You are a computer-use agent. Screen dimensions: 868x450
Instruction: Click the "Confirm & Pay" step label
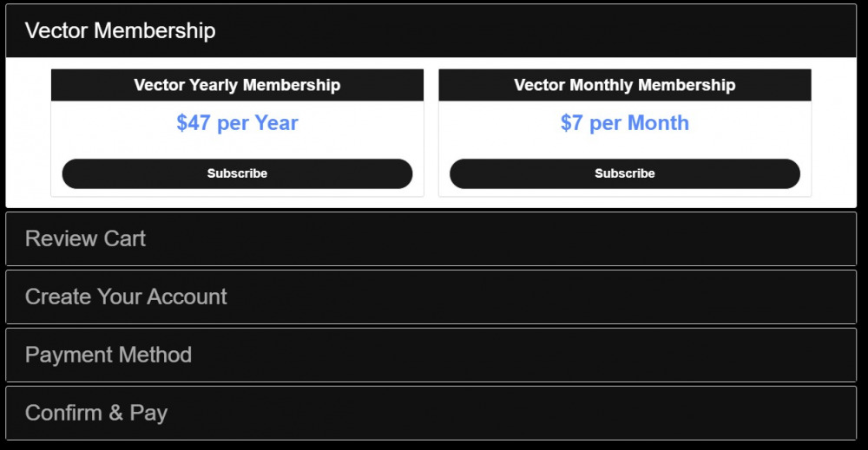click(x=95, y=413)
